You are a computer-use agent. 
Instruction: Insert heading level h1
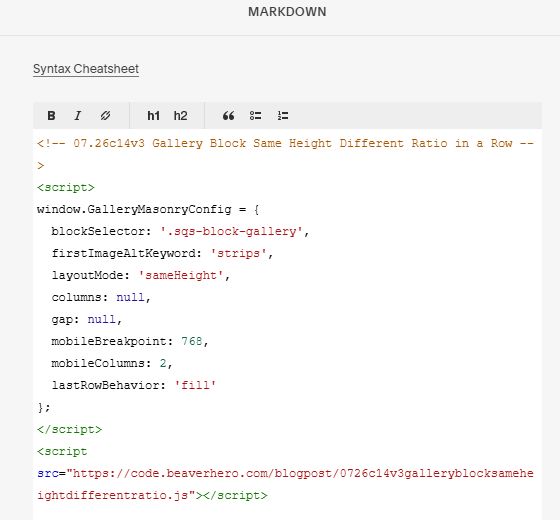pos(154,116)
